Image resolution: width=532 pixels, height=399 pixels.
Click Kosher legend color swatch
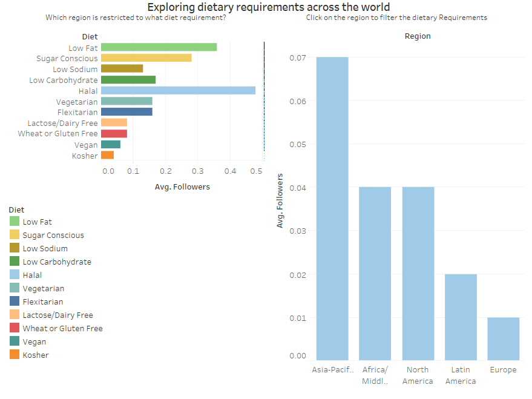[x=15, y=354]
